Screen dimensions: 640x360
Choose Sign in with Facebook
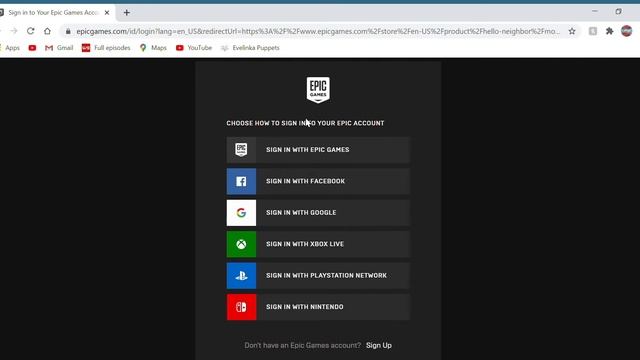tap(318, 181)
